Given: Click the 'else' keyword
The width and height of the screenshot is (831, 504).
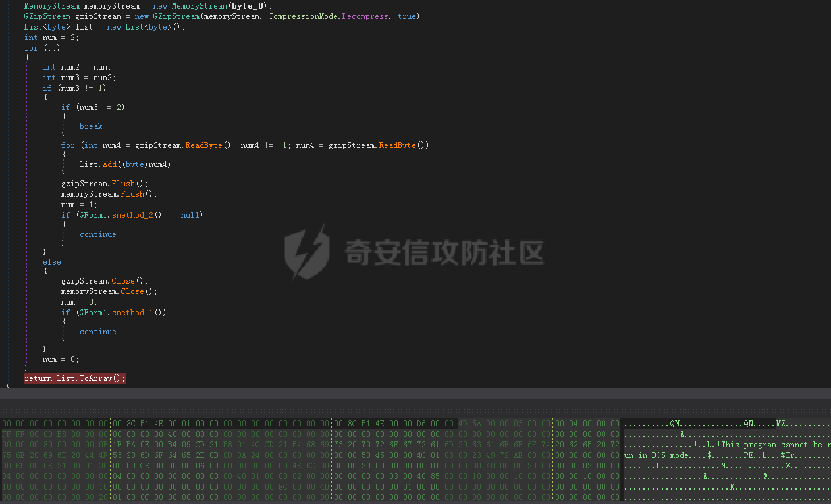Looking at the screenshot, I should pyautogui.click(x=52, y=262).
